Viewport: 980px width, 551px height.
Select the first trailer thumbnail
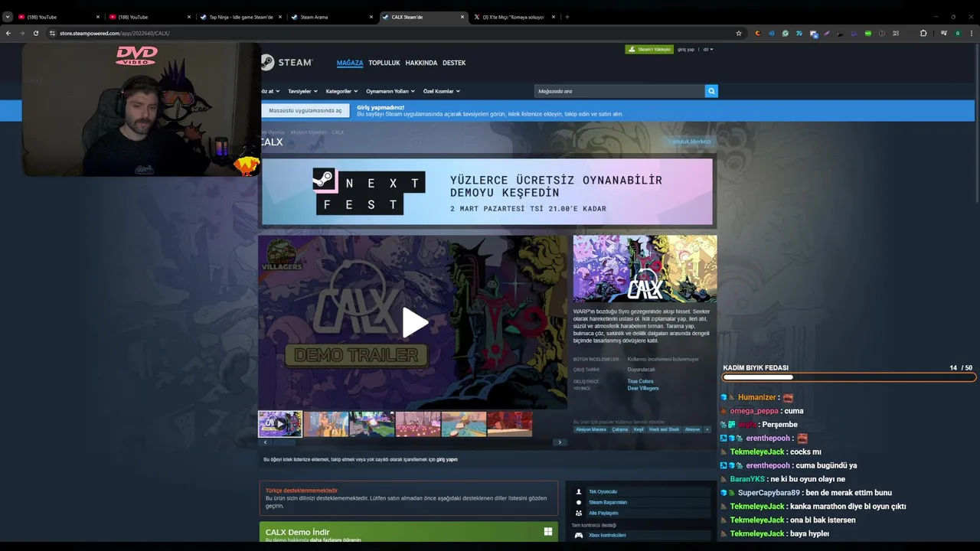point(280,424)
